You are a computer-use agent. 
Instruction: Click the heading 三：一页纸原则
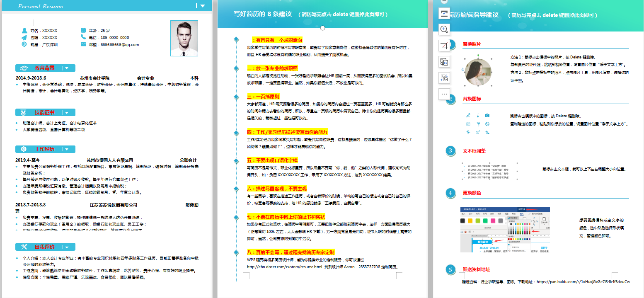263,96
